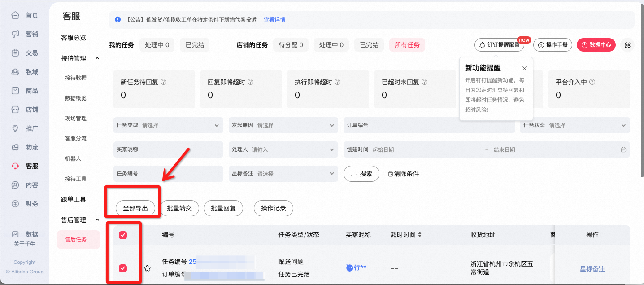This screenshot has height=285, width=644.
Task: Click help icon next to 已超时未回复
Action: [424, 82]
